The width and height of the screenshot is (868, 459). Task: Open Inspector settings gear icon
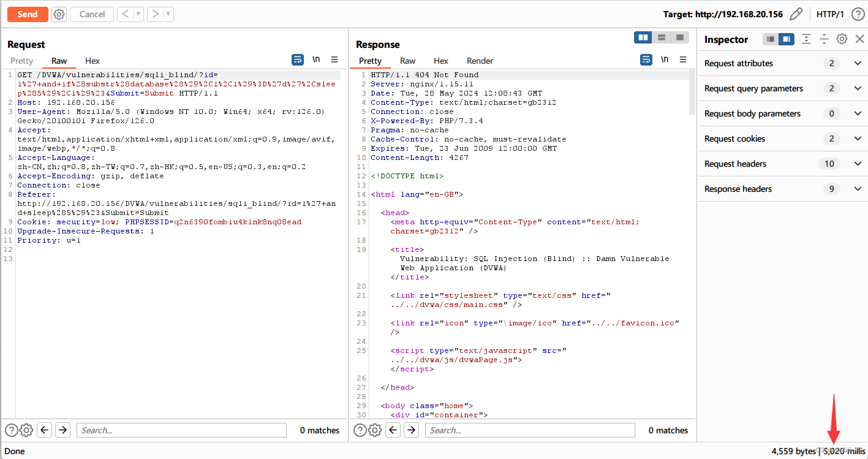pyautogui.click(x=842, y=39)
